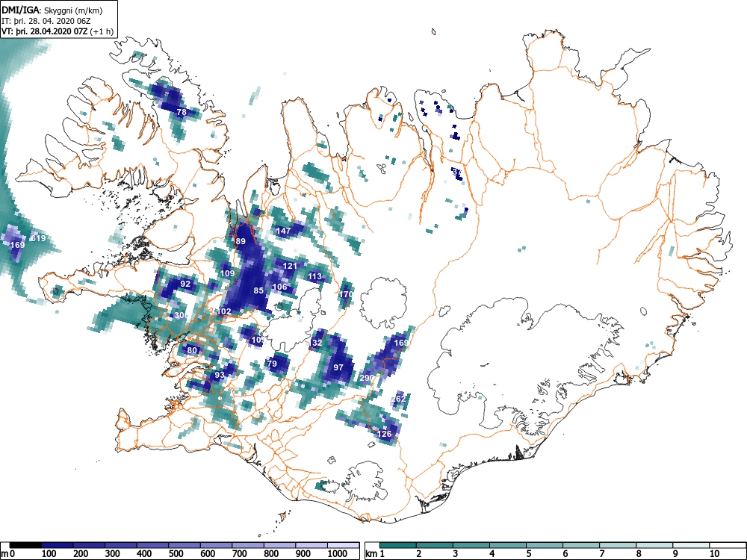Viewport: 747px width, 560px height.
Task: Click the 109 visibility value
Action: pyautogui.click(x=228, y=273)
